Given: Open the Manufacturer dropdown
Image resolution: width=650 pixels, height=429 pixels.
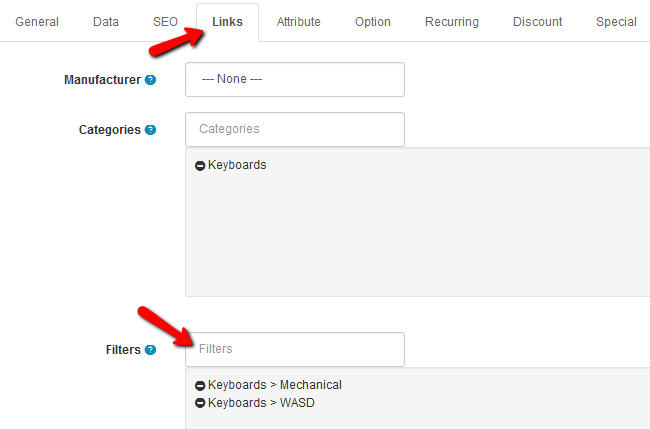Looking at the screenshot, I should [x=294, y=79].
